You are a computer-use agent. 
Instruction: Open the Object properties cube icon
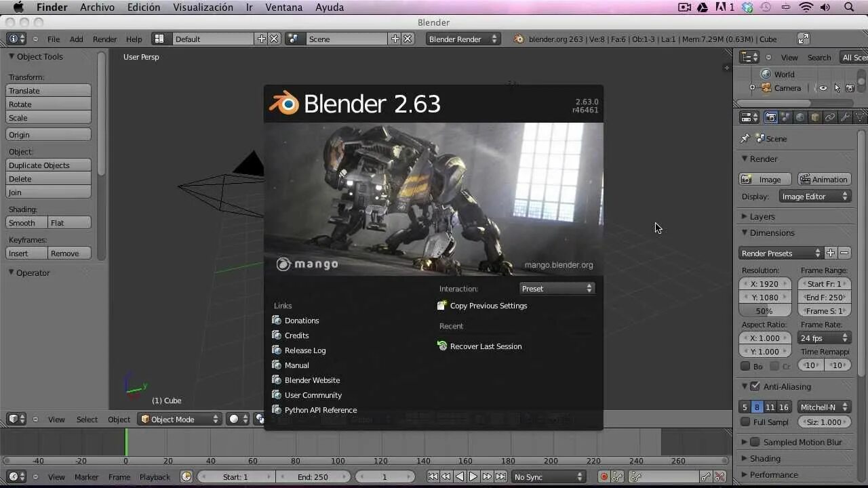[815, 117]
